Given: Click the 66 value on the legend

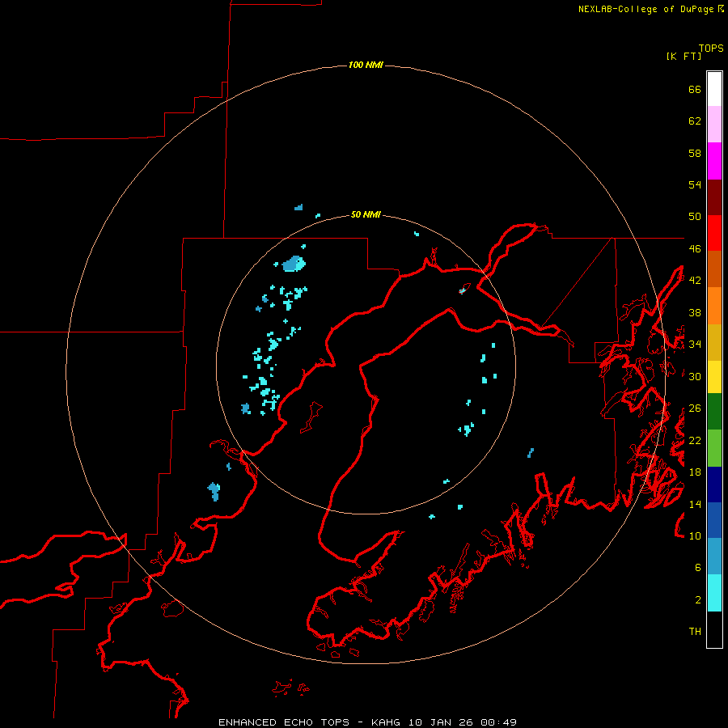Looking at the screenshot, I should coord(695,89).
